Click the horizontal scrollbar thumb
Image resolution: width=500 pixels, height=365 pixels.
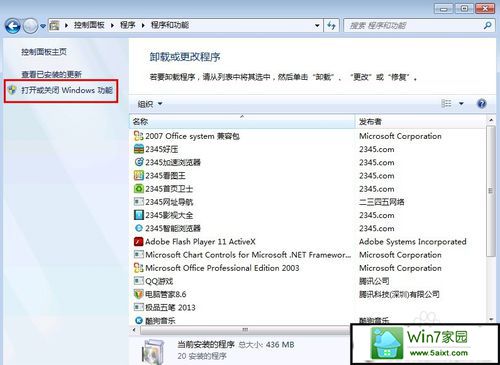click(x=245, y=330)
